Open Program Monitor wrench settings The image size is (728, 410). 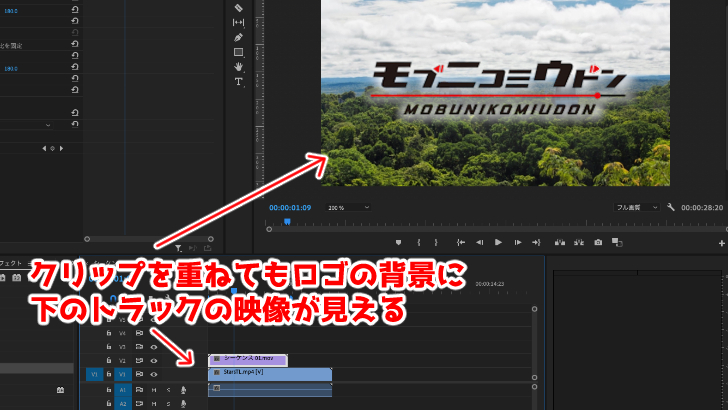[670, 207]
